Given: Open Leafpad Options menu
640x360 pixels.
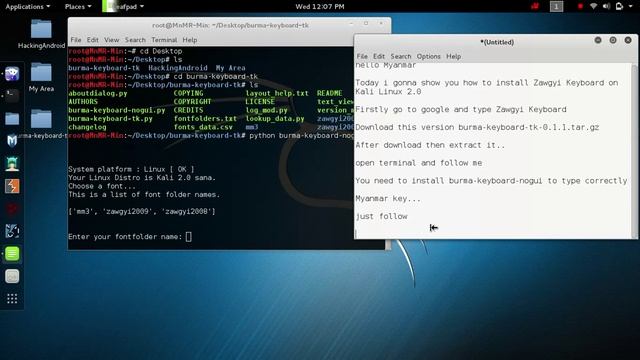Looking at the screenshot, I should pyautogui.click(x=429, y=56).
